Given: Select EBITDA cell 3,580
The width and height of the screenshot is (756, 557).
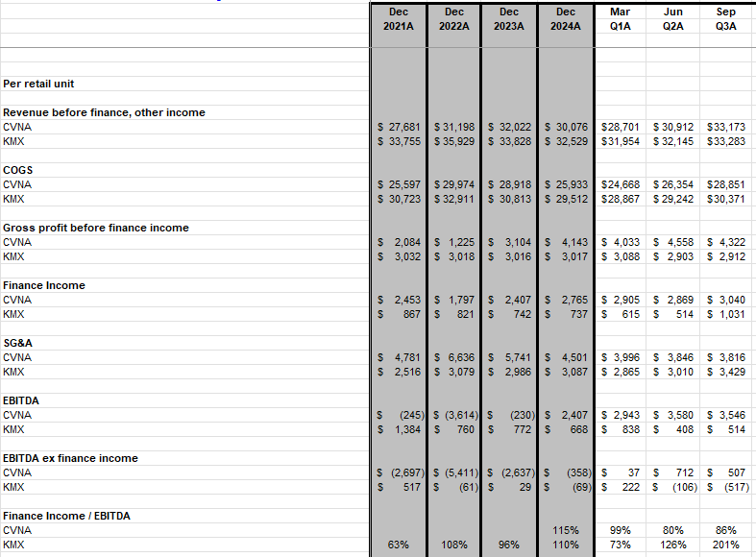Looking at the screenshot, I should click(x=673, y=415).
